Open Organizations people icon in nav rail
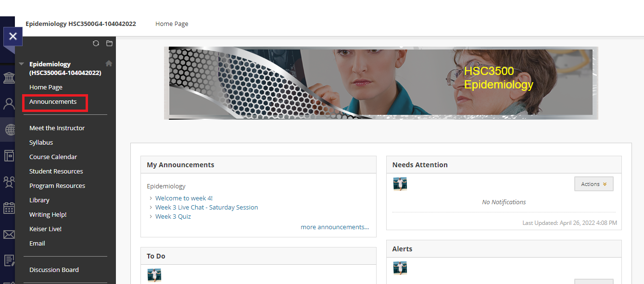This screenshot has width=644, height=284. click(9, 182)
